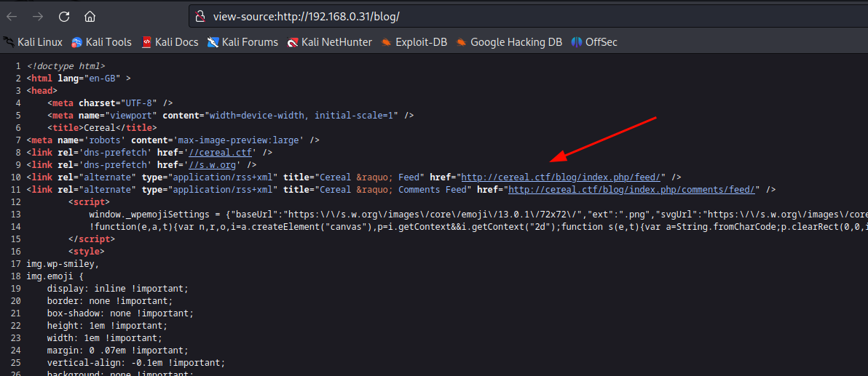This screenshot has width=868, height=376.
Task: Open the Kali Forums bookmark
Action: (243, 42)
